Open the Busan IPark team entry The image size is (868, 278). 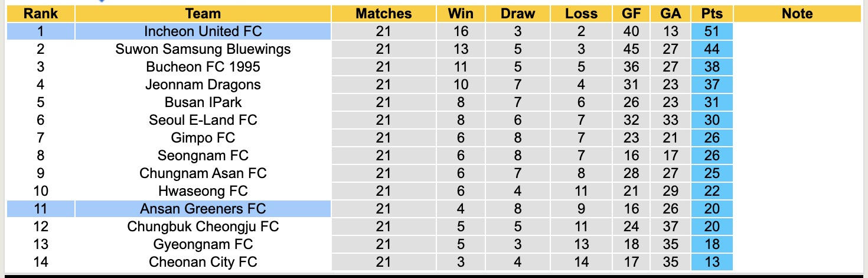coord(203,102)
